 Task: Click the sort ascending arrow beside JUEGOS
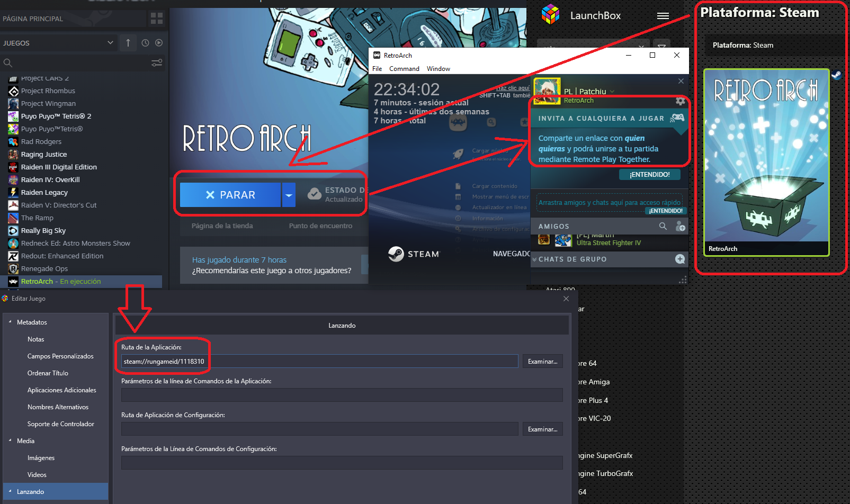coord(128,43)
